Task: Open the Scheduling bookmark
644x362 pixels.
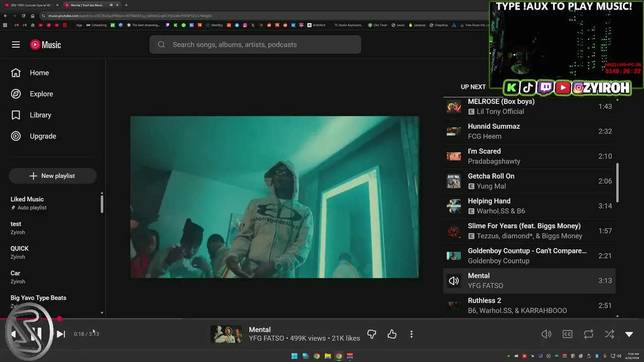Action: pyautogui.click(x=97, y=25)
